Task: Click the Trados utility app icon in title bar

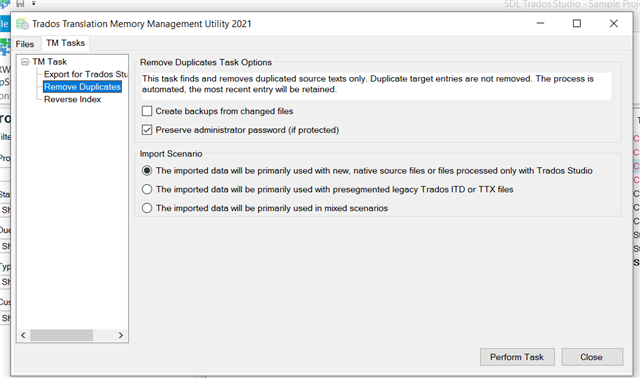Action: pyautogui.click(x=22, y=24)
